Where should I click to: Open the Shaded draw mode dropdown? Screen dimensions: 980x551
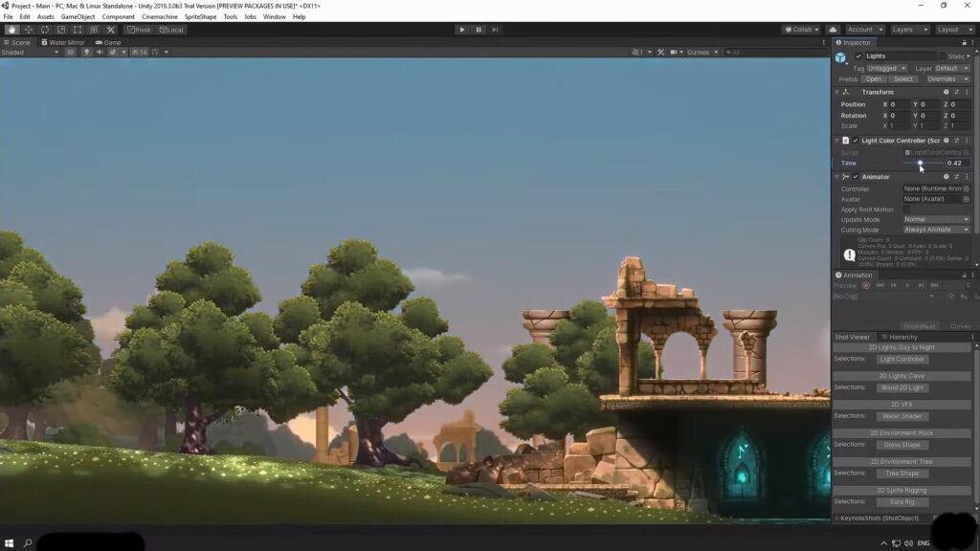coord(30,53)
